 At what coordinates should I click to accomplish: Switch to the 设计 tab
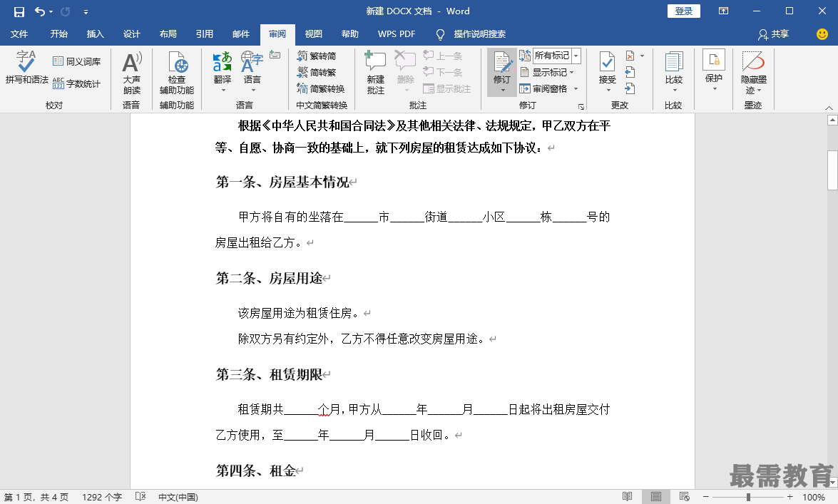(131, 34)
